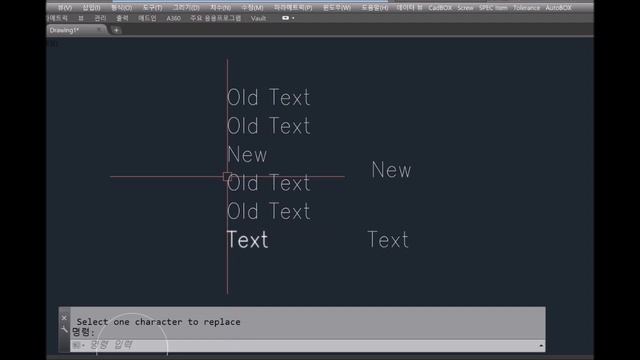Switch to the 출력 ribbon tab
640x360 pixels.
pyautogui.click(x=122, y=18)
